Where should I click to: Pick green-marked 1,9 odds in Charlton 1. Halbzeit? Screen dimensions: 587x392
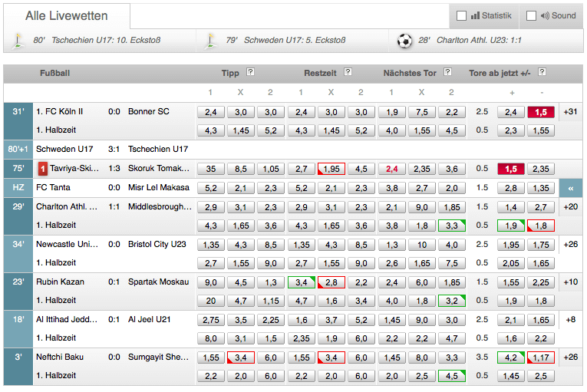[x=510, y=226]
